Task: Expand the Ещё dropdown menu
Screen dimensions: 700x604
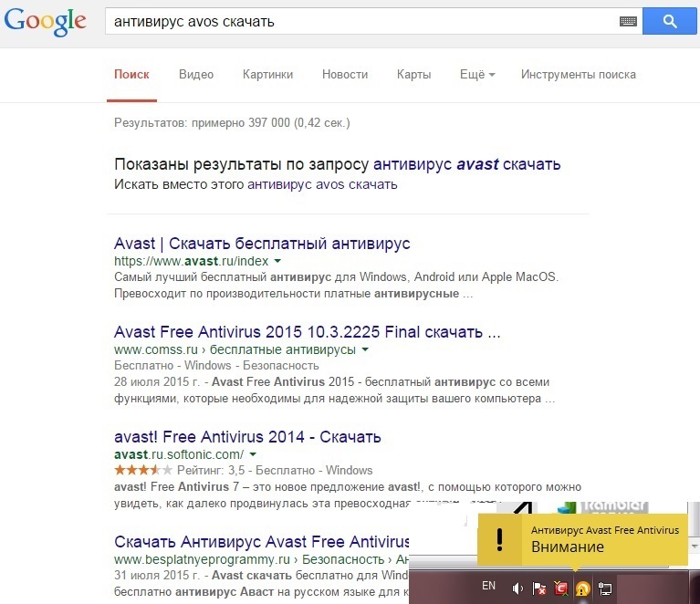Action: click(x=477, y=75)
